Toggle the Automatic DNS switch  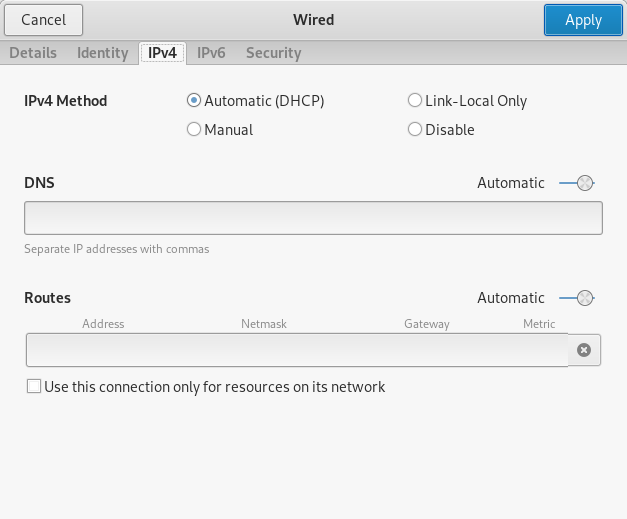(x=577, y=183)
